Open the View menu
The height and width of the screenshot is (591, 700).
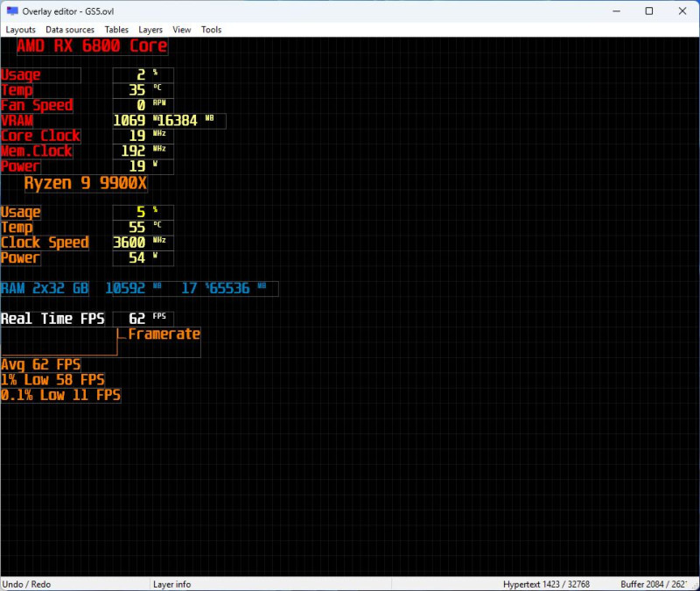coord(182,30)
